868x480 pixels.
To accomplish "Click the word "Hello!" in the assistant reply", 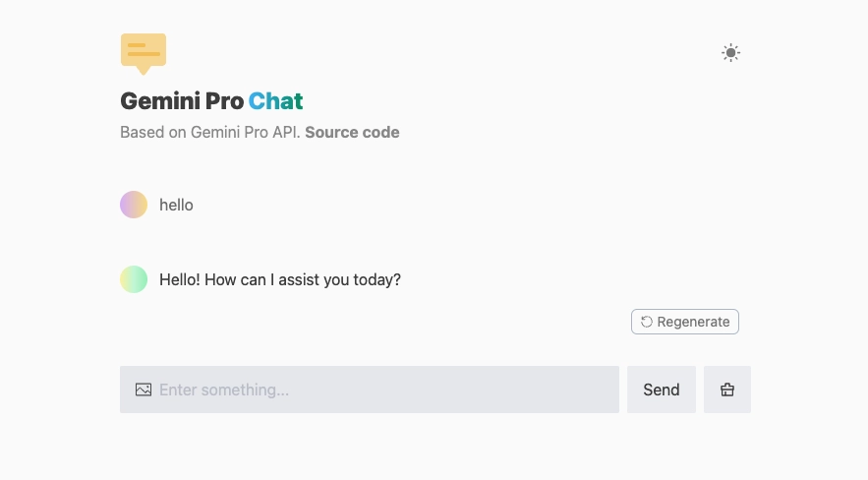I will coord(180,279).
